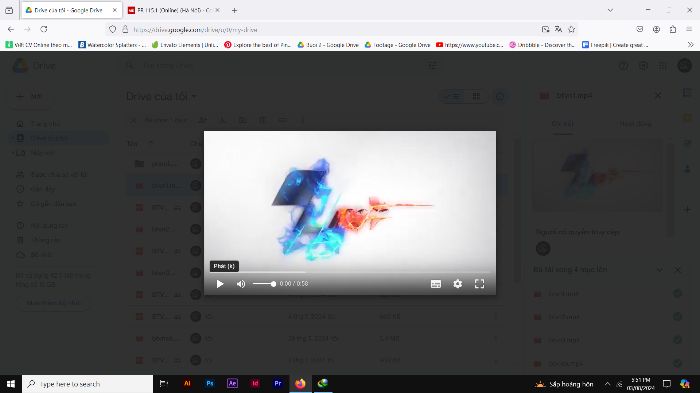Open the Cốc Cốc browser taskbar icon

323,384
